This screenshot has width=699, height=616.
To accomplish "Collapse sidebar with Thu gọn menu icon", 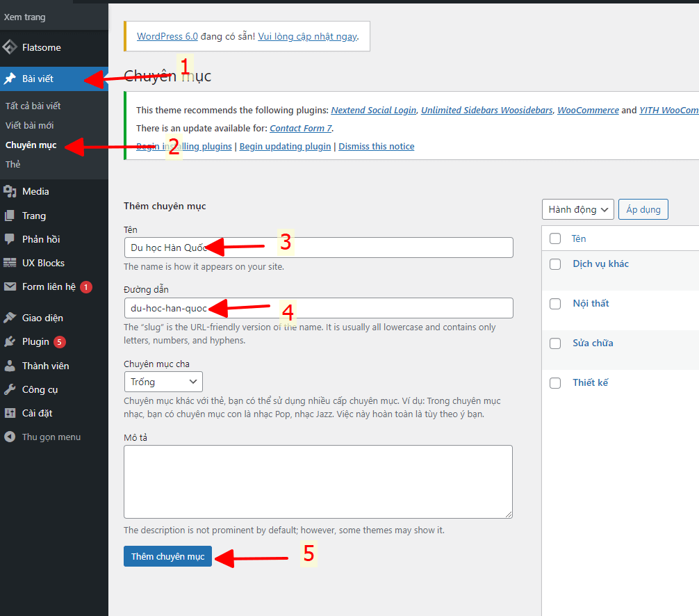I will coord(10,437).
